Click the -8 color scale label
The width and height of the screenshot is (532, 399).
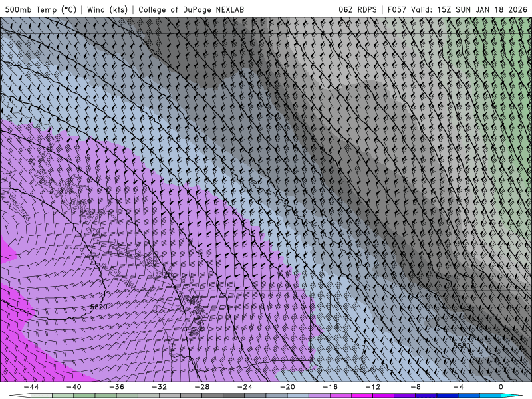point(416,387)
